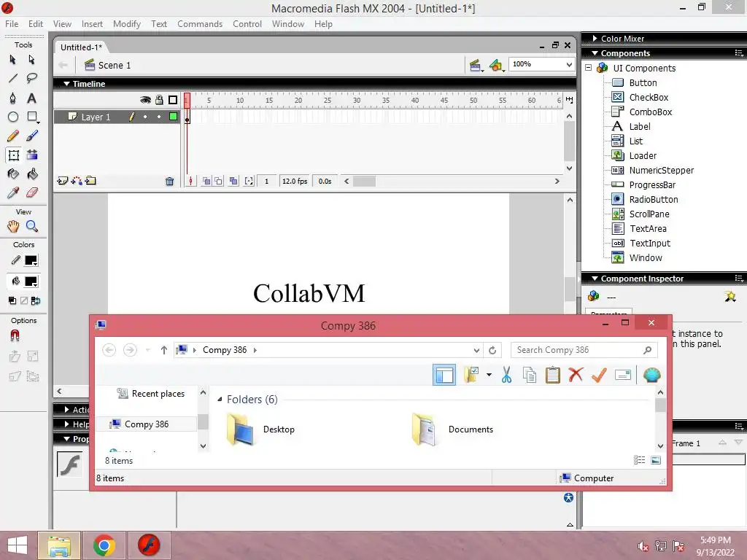This screenshot has width=747, height=560.
Task: Select the Eyedropper tool
Action: click(x=13, y=192)
